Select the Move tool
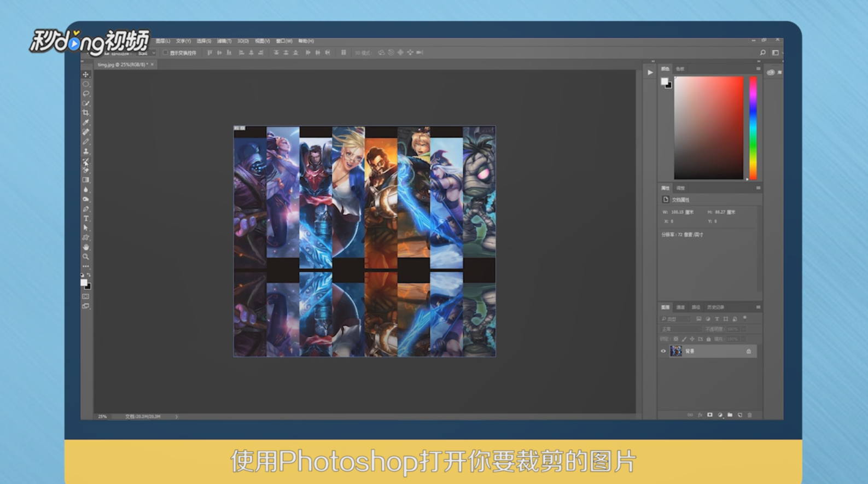Viewport: 868px width, 484px height. tap(86, 74)
